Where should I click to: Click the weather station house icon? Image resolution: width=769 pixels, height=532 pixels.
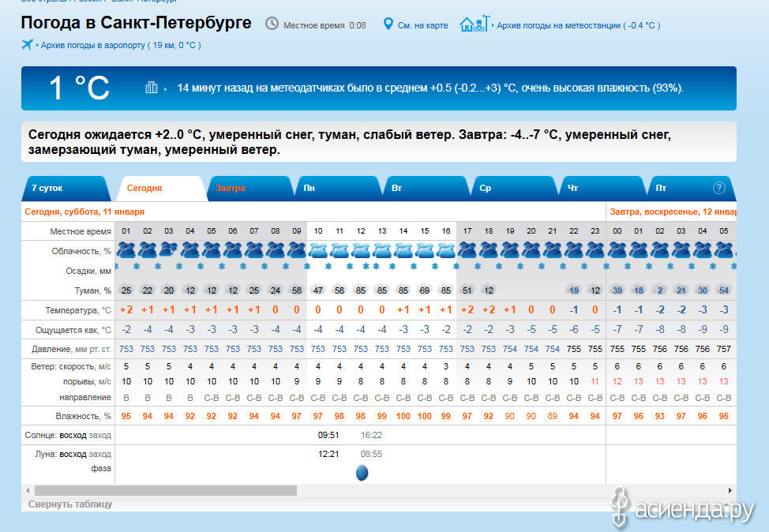pyautogui.click(x=475, y=24)
